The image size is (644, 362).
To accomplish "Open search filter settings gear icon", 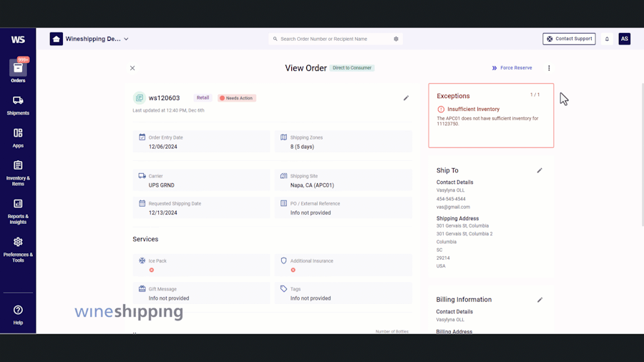I will (396, 39).
